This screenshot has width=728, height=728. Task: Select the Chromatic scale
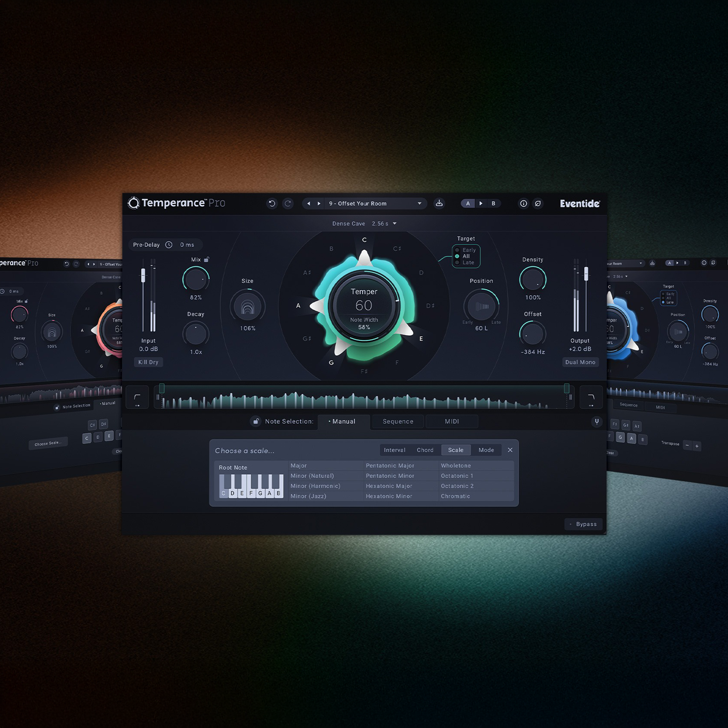[456, 496]
